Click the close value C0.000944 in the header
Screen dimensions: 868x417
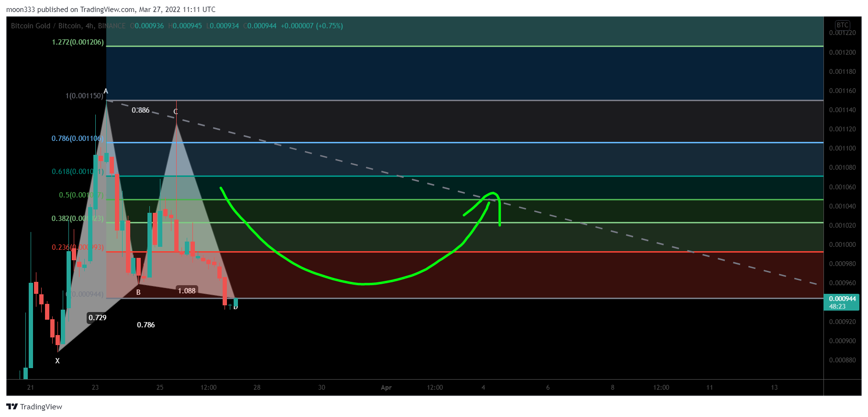pos(260,26)
